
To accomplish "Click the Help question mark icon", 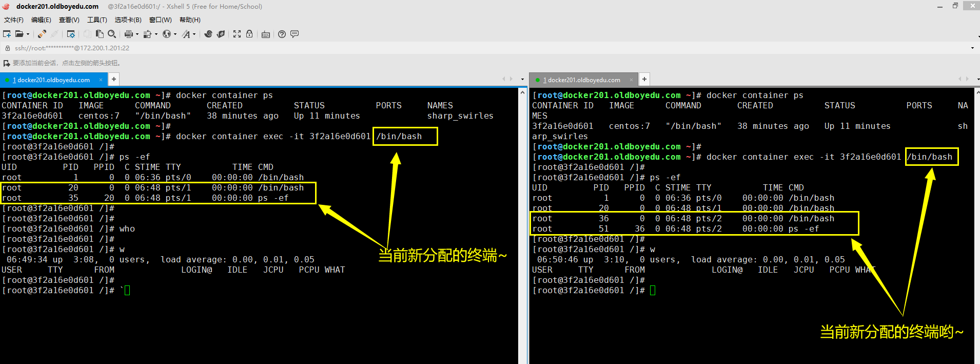I will click(x=282, y=34).
